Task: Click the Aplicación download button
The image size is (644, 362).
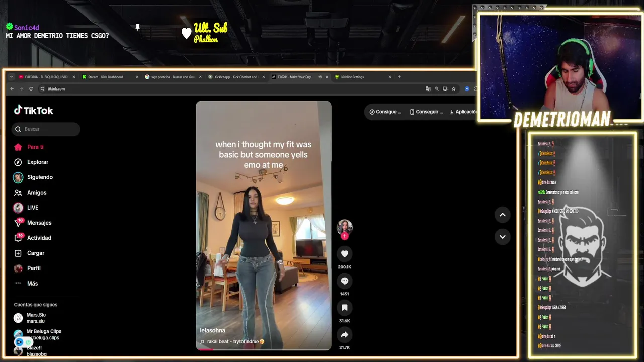Action: (463, 112)
